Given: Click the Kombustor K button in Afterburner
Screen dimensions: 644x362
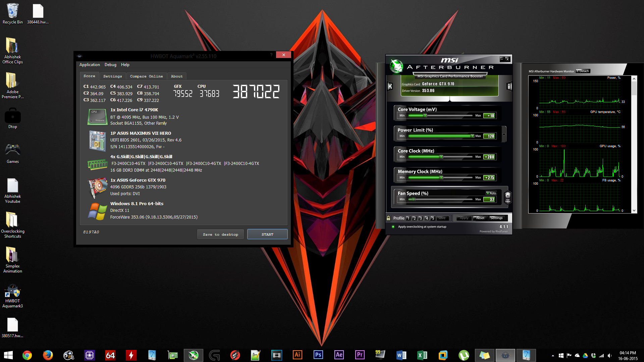Looking at the screenshot, I should (x=390, y=86).
